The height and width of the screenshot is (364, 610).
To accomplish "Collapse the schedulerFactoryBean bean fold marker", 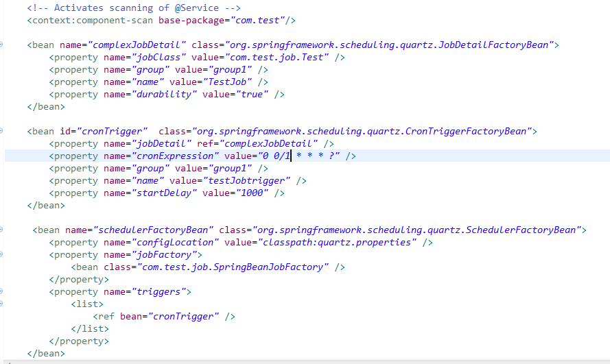I will [1, 230].
